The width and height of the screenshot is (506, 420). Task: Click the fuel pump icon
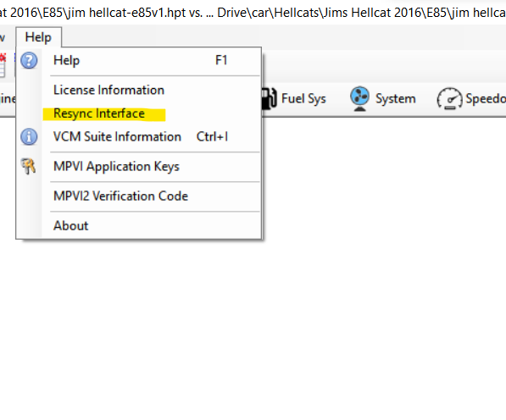click(270, 98)
